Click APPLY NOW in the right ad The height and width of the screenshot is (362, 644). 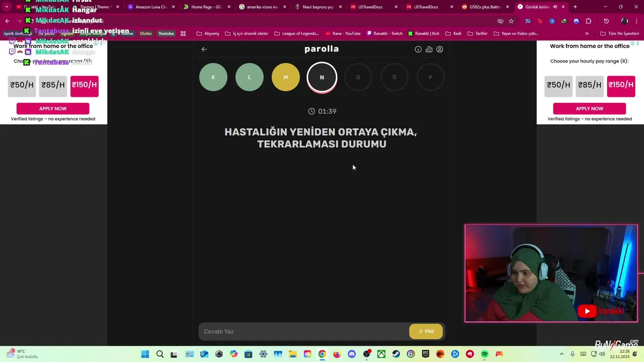tap(589, 109)
